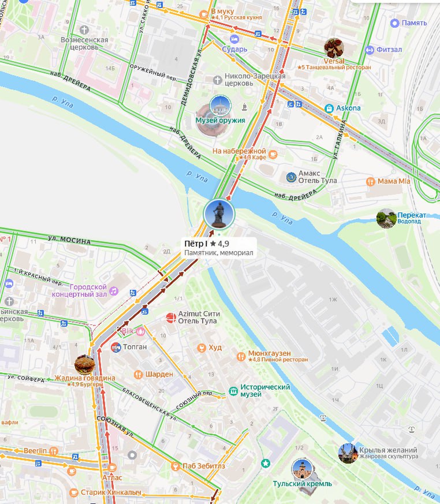The image size is (440, 504).
Task: Click the Мама Mia restaurant icon
Action: pos(370,182)
